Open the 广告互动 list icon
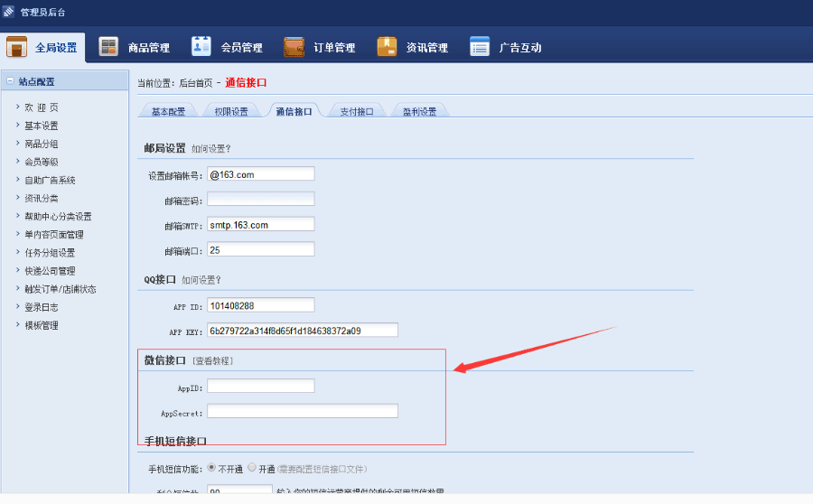Image resolution: width=813 pixels, height=504 pixels. [x=480, y=47]
